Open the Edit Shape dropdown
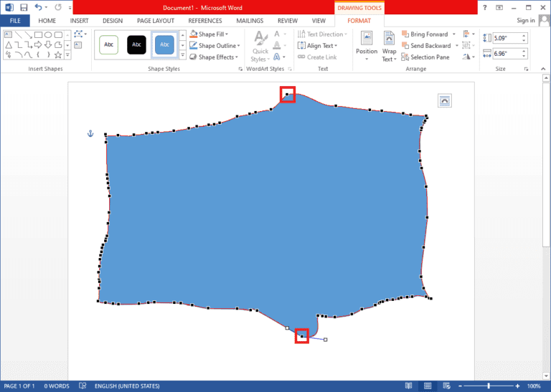551x392 pixels. coord(80,34)
